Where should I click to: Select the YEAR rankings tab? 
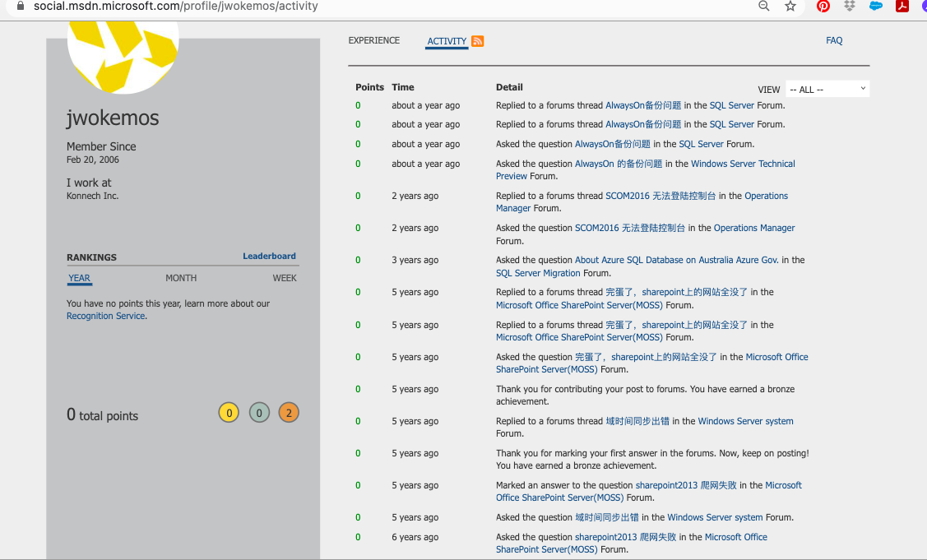click(79, 278)
